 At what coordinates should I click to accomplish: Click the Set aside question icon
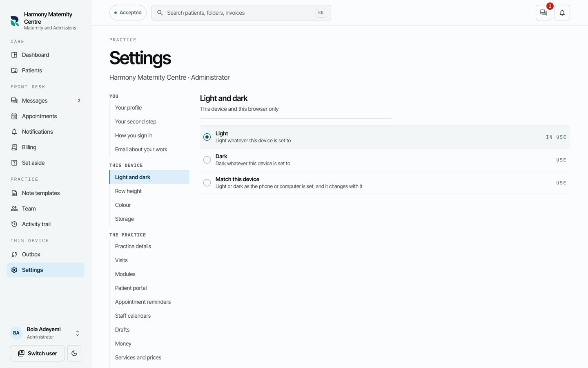tap(14, 163)
